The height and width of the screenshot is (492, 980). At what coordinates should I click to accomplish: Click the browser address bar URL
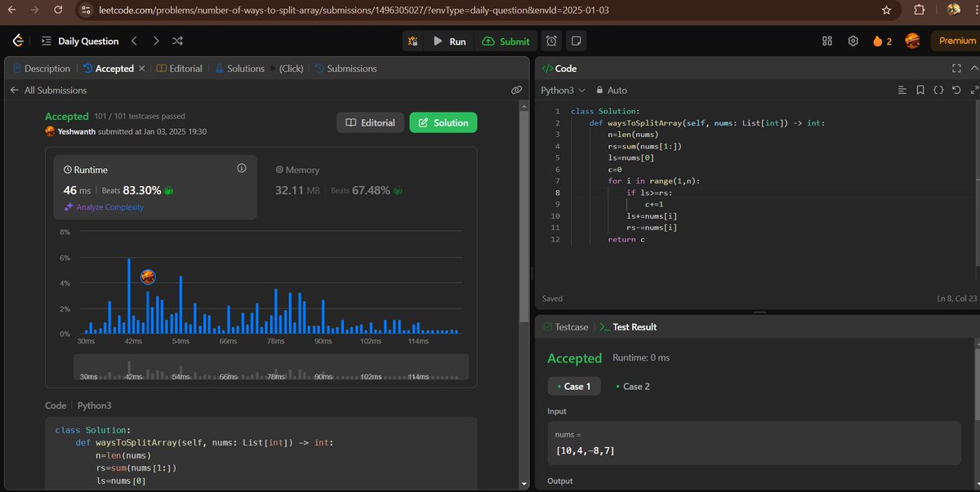click(353, 10)
